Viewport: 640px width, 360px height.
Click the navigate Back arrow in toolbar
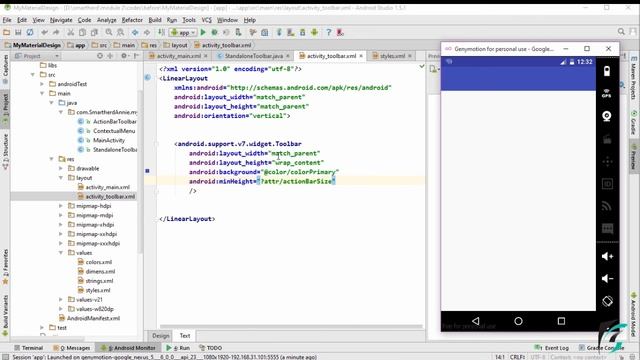(135, 32)
